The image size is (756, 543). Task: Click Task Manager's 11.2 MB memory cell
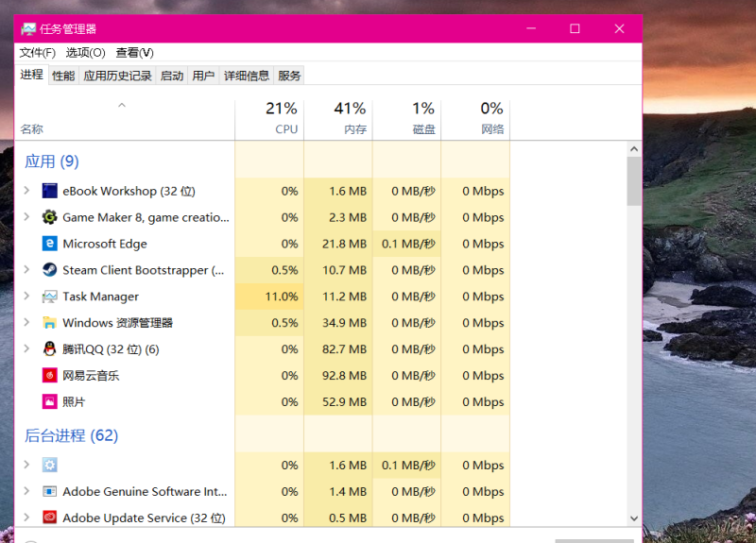click(338, 297)
